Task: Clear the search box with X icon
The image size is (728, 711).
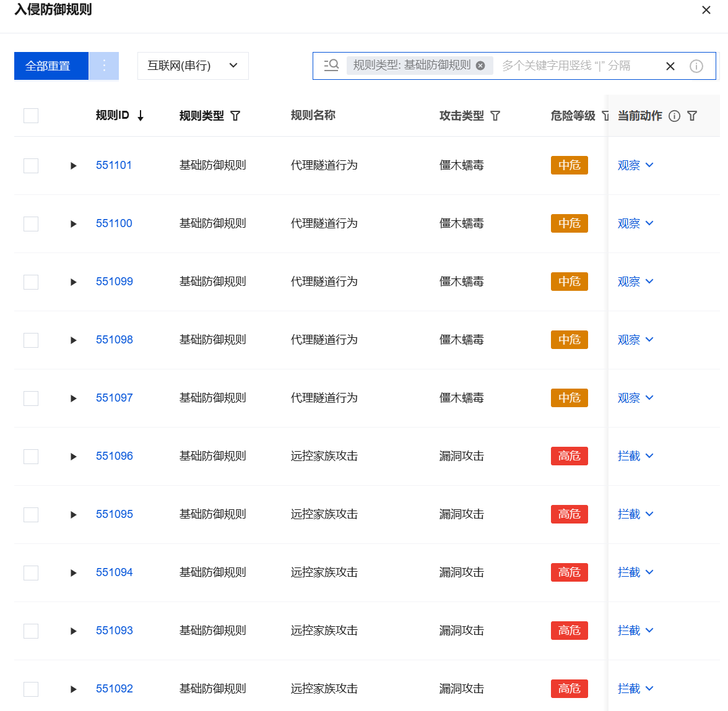Action: 670,66
